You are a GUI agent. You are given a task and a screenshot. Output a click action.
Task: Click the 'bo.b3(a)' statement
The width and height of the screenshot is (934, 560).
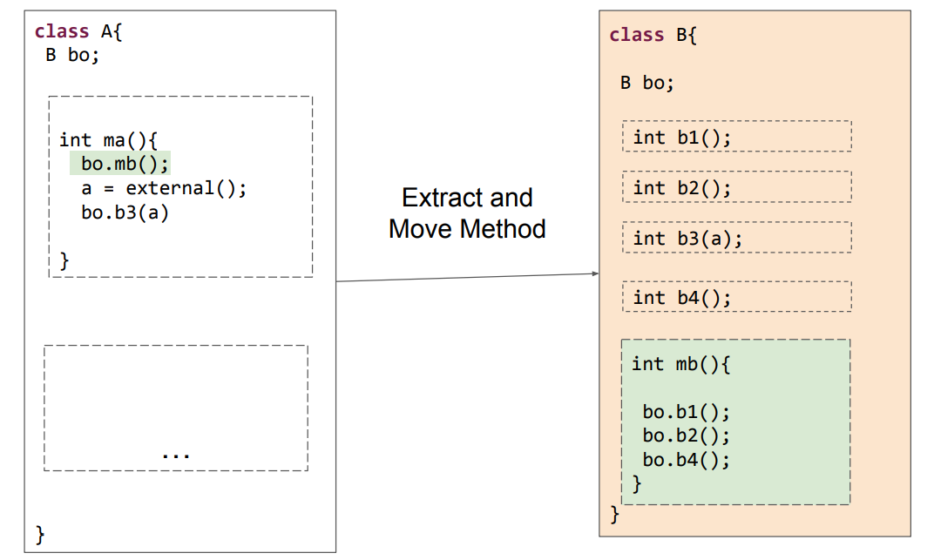125,213
